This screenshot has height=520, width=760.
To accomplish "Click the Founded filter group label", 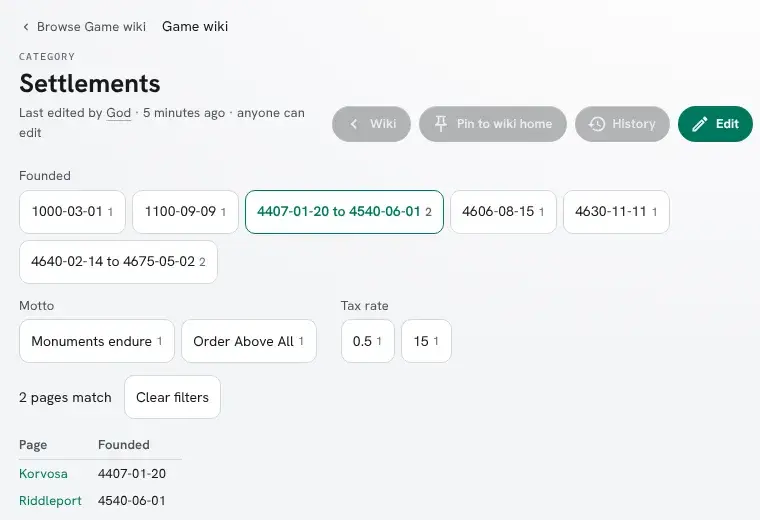I will (45, 175).
